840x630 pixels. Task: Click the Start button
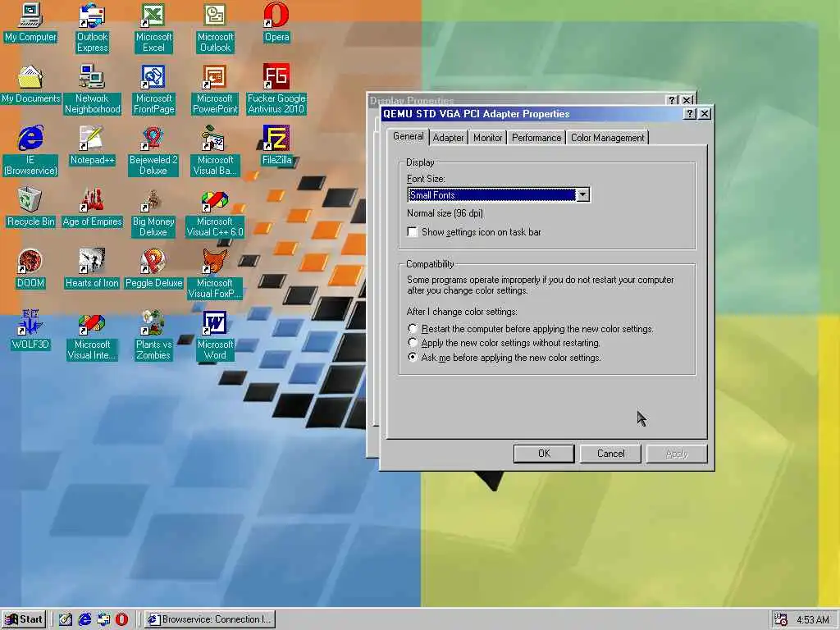tap(24, 619)
